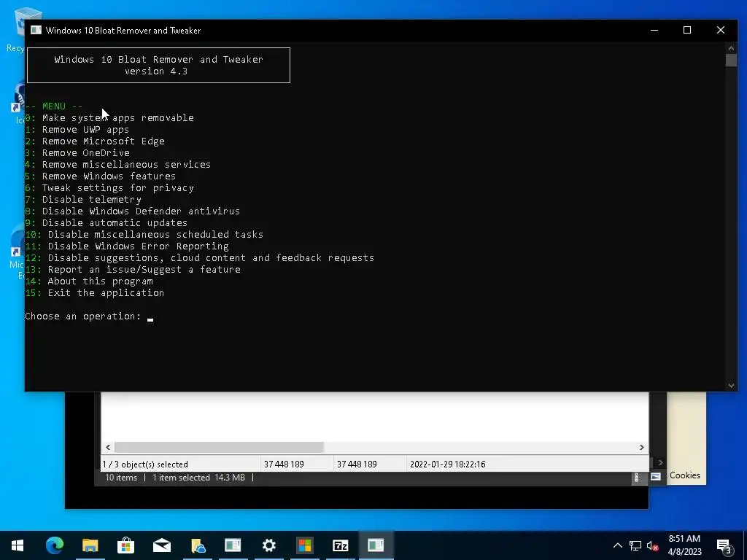This screenshot has height=560, width=747.
Task: Click "11: Disable Windows Error Reporting" line
Action: click(x=127, y=246)
